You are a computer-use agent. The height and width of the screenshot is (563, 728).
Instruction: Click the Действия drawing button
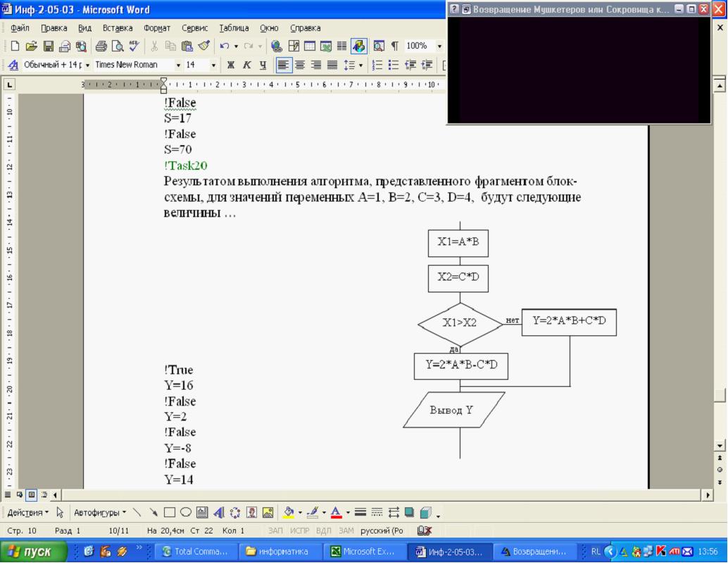click(27, 512)
